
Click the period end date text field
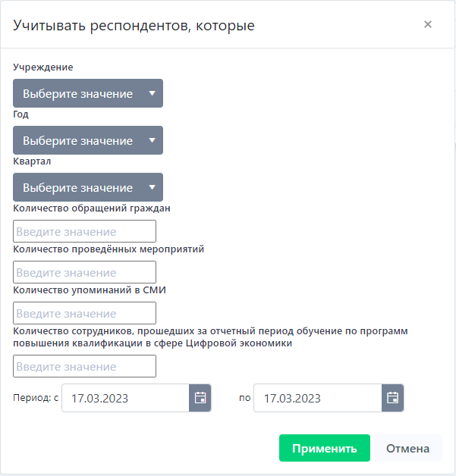(x=317, y=398)
